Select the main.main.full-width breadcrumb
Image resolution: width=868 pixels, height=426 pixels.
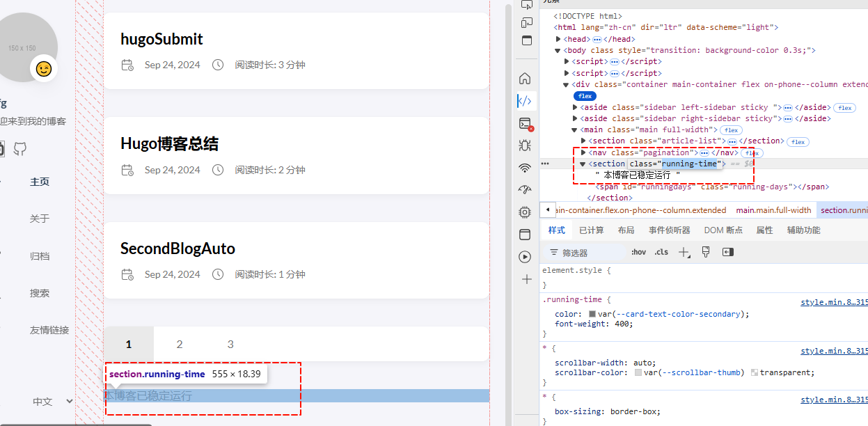pyautogui.click(x=774, y=210)
